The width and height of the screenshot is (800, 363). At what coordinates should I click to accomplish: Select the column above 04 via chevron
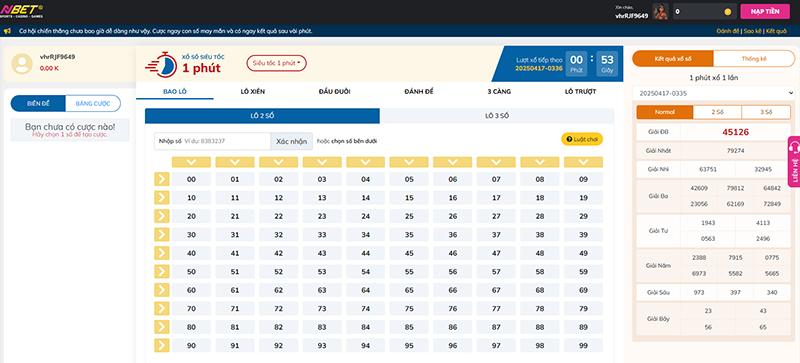(366, 162)
